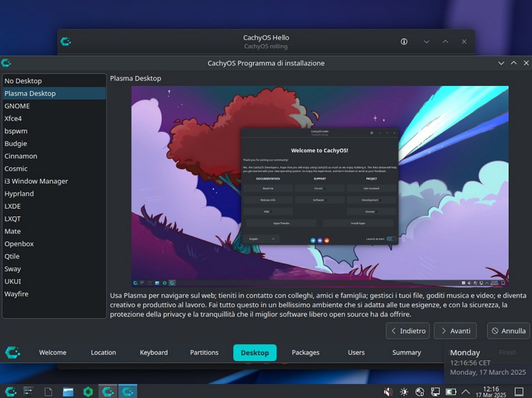
Task: Click the highlighted Desktop step
Action: pos(255,353)
